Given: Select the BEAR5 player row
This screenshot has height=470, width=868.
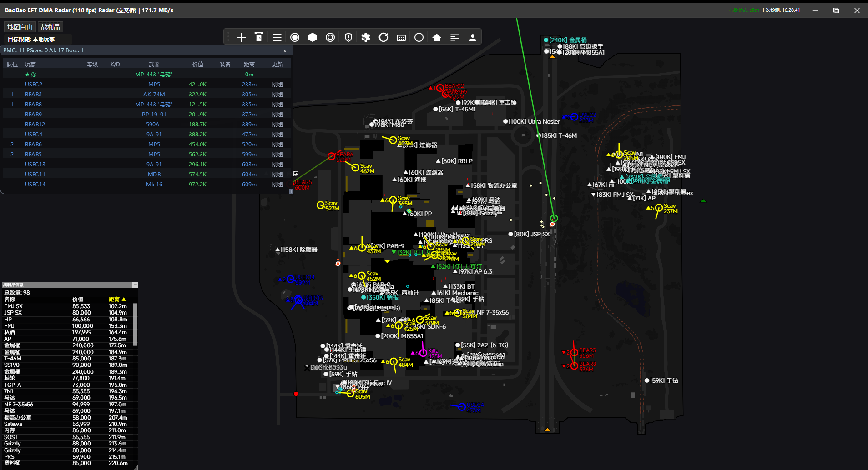Looking at the screenshot, I should click(x=146, y=155).
